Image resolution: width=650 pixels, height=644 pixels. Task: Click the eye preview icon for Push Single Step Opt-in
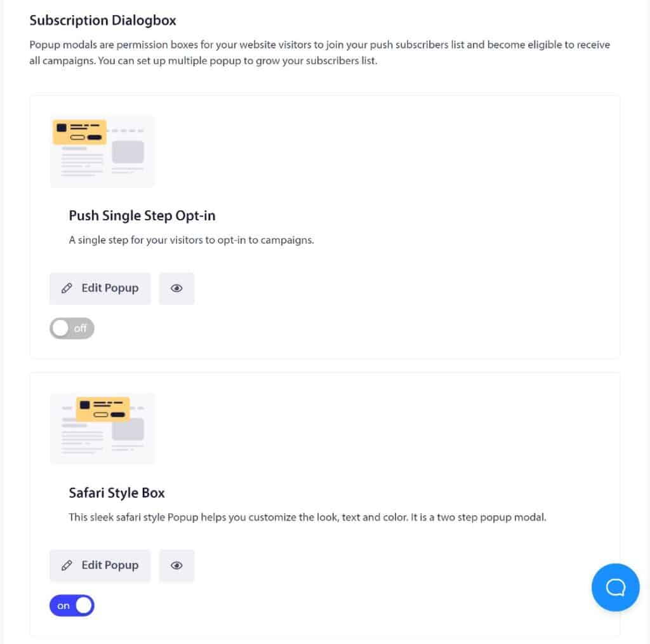(x=176, y=288)
